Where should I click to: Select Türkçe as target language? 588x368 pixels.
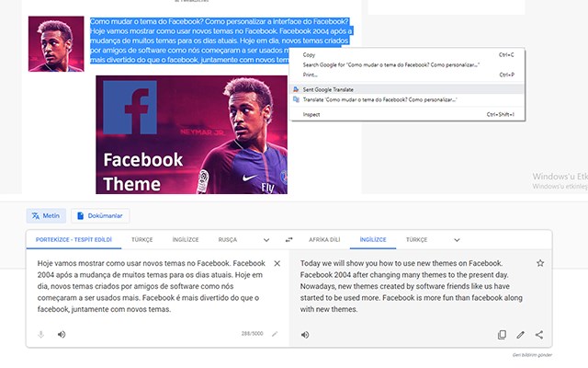416,239
